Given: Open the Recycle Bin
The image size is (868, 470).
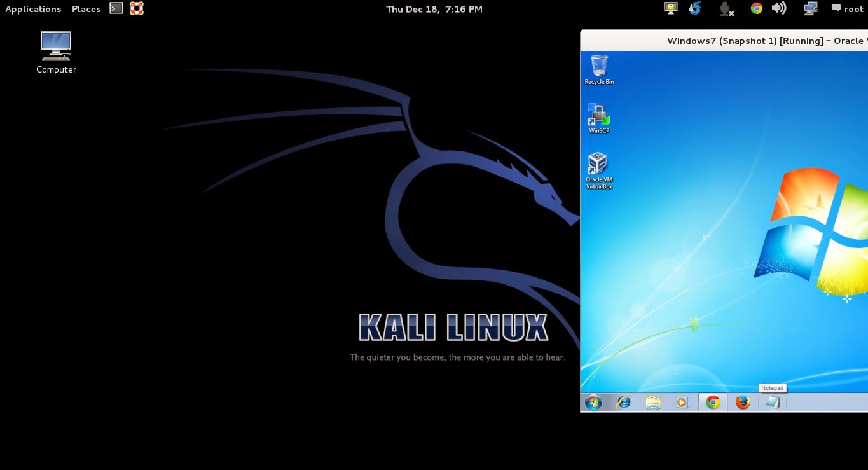Looking at the screenshot, I should (x=598, y=66).
